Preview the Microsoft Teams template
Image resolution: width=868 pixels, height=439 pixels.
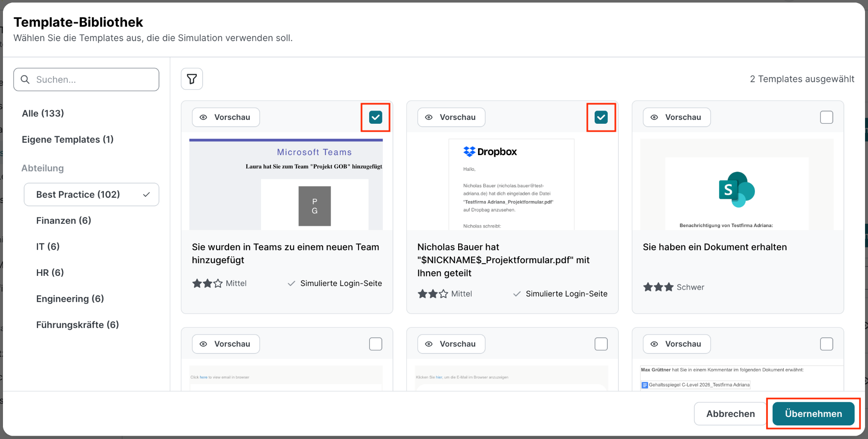coord(226,117)
